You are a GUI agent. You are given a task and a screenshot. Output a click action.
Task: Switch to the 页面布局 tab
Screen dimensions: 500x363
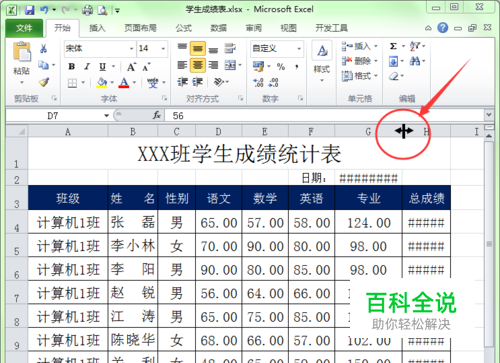point(141,28)
